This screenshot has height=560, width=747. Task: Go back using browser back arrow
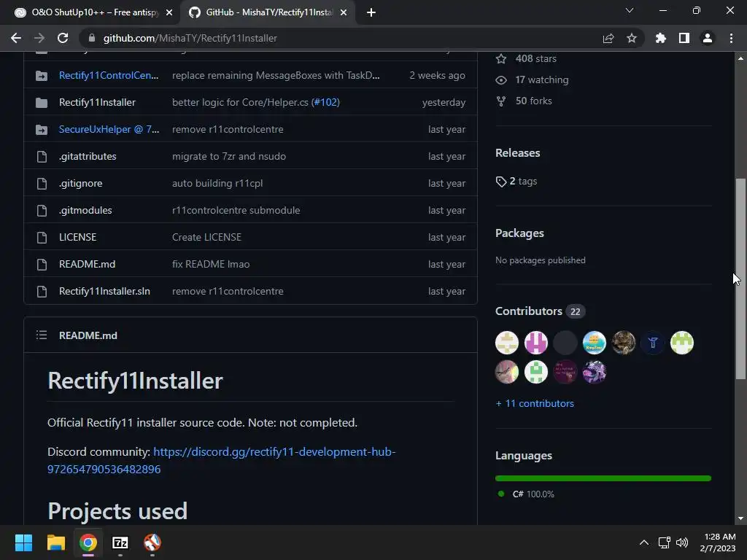point(16,38)
